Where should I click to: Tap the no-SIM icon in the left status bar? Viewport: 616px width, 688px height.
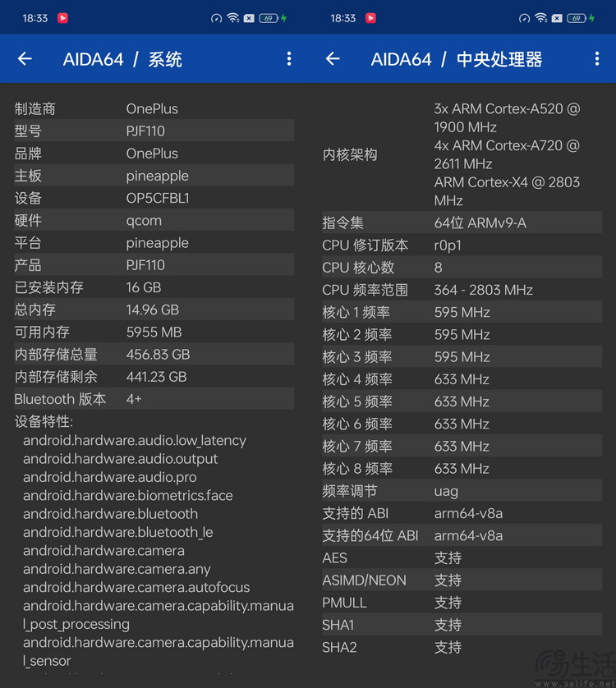coord(249,18)
